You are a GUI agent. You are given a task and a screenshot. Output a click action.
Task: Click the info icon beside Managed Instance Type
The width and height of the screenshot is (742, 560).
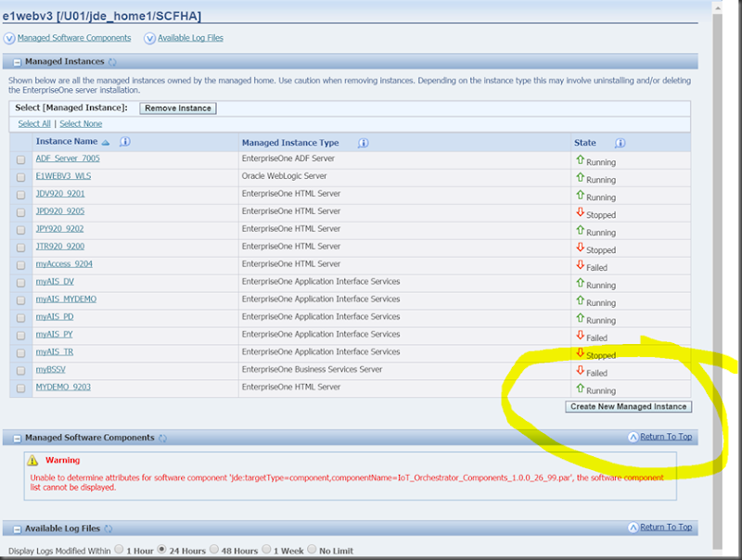point(363,143)
